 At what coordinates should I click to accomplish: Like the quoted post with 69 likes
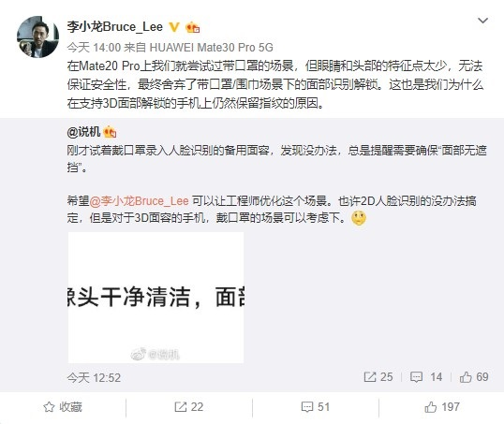pyautogui.click(x=474, y=377)
